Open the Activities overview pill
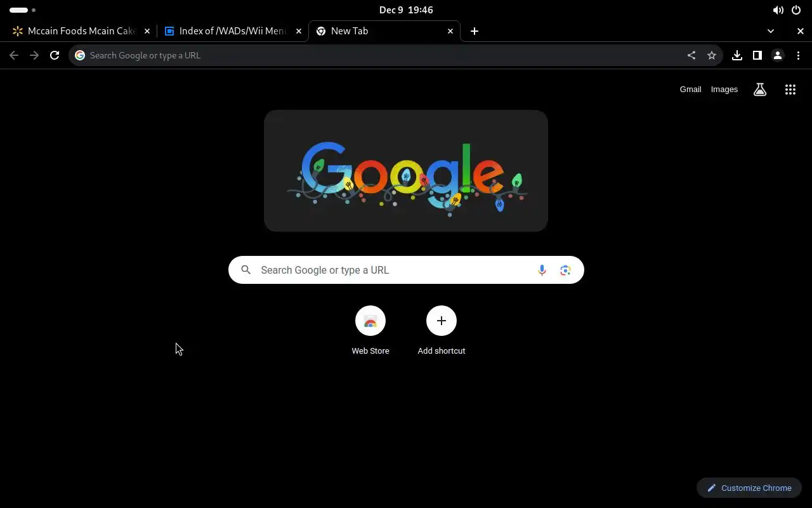Image resolution: width=812 pixels, height=508 pixels. tap(23, 10)
